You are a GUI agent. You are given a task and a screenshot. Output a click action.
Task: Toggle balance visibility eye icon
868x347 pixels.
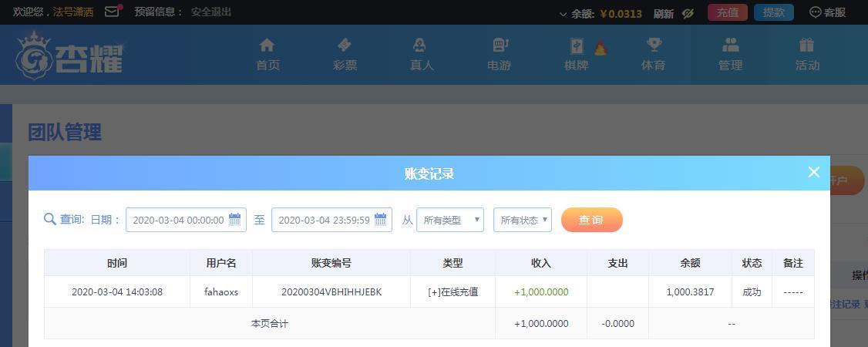point(688,13)
